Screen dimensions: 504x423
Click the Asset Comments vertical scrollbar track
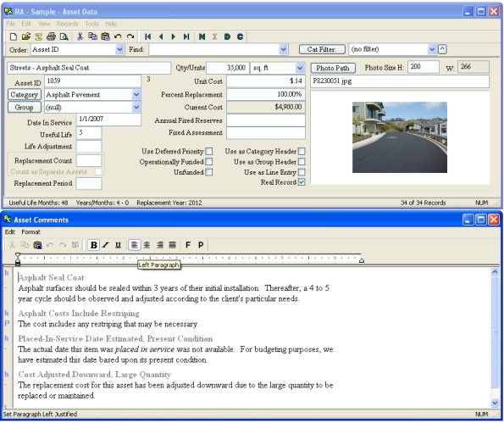[x=495, y=337]
